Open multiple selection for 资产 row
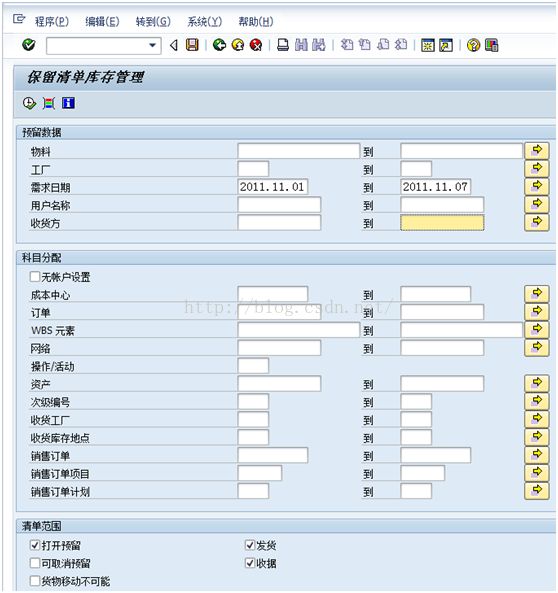This screenshot has height=593, width=558. [536, 383]
